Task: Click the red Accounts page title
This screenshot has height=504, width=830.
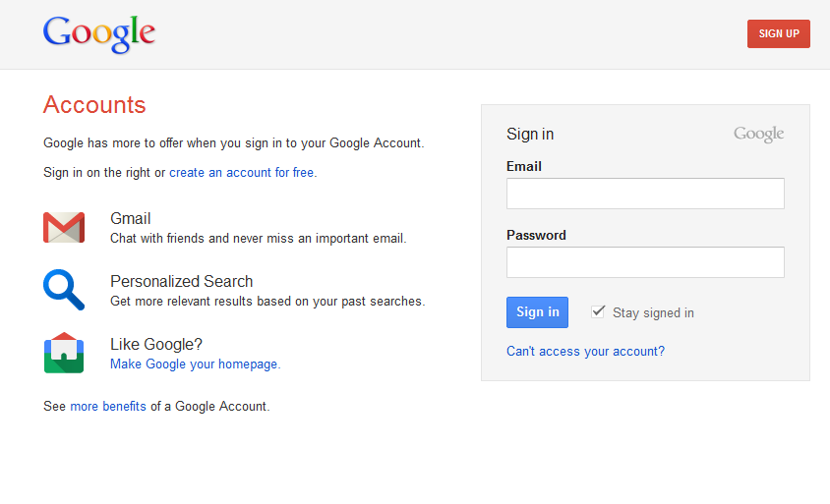Action: pos(94,105)
